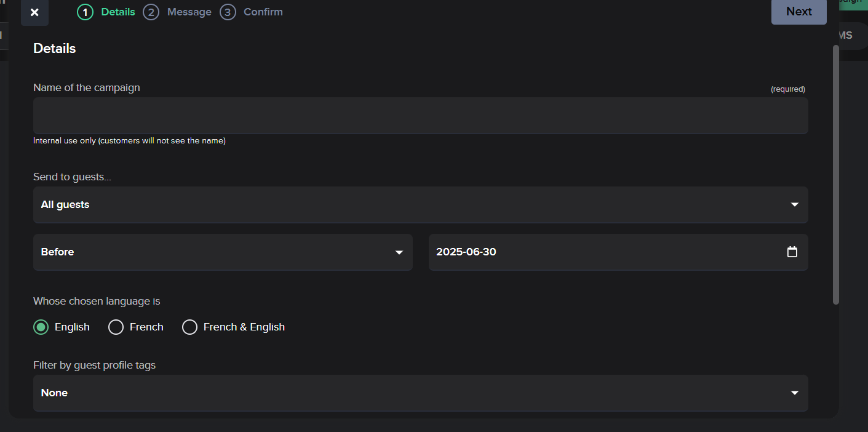The height and width of the screenshot is (432, 868).
Task: Choose French & English radio option
Action: point(189,327)
